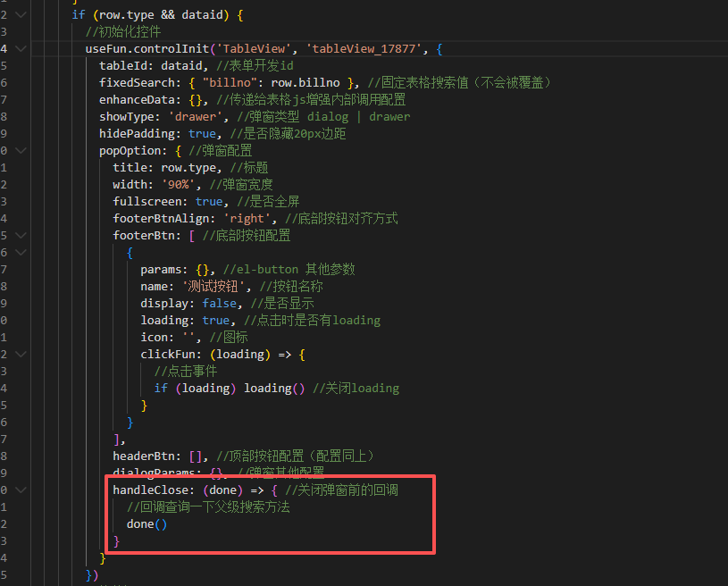Fold the popOption object in the gutter

point(21,151)
